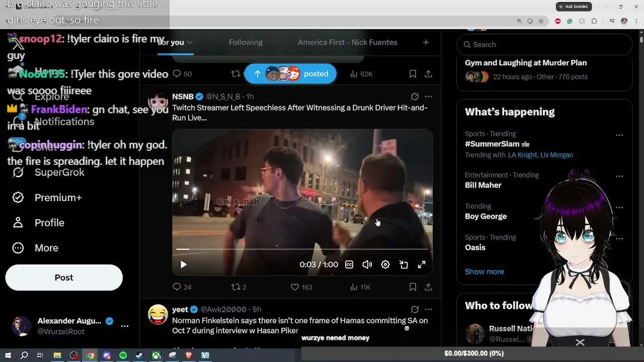This screenshot has height=362, width=644.
Task: Open more options for the NSNB post
Action: [428, 97]
